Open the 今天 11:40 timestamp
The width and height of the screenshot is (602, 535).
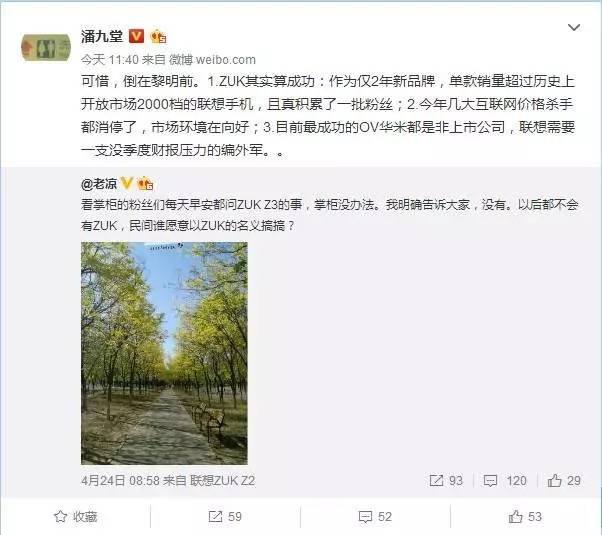(110, 60)
